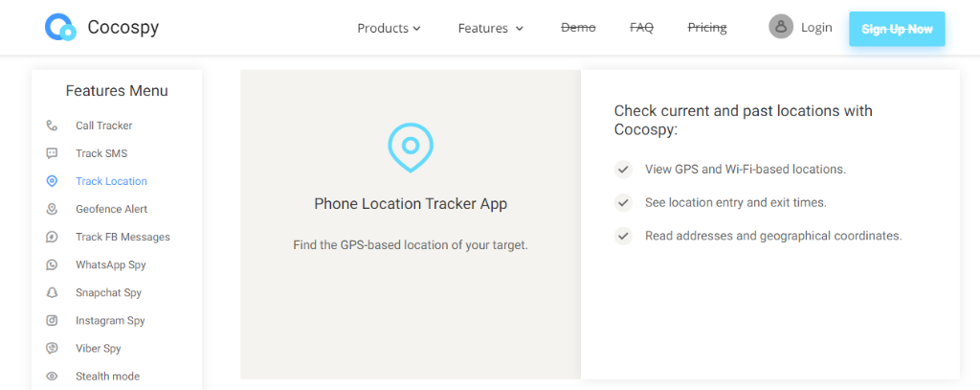
Task: Click checkmark beside location entry and exit times
Action: pyautogui.click(x=623, y=203)
